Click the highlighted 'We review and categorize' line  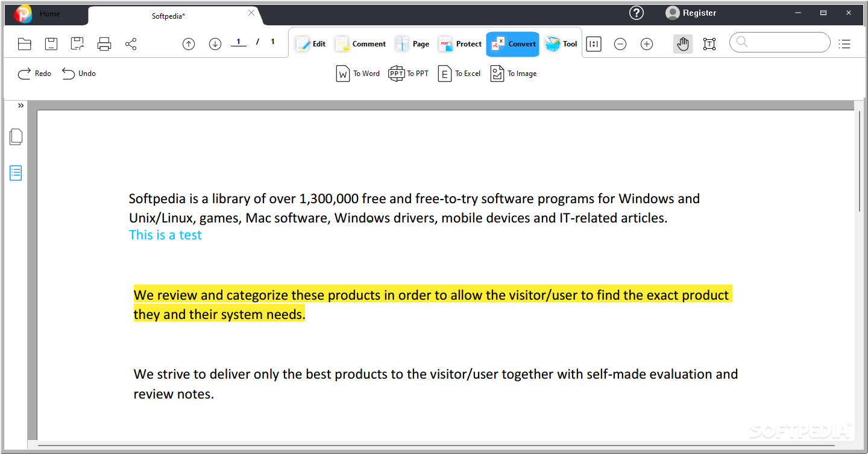(432, 295)
